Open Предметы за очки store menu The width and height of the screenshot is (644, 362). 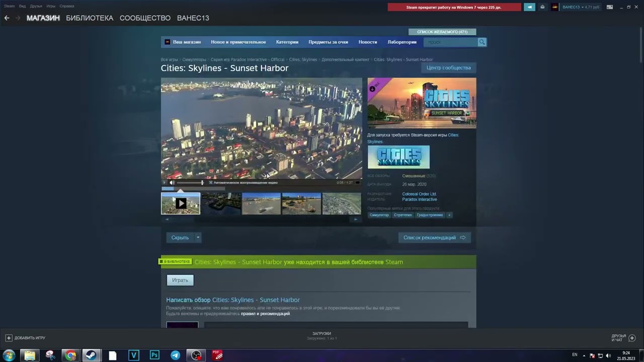[329, 42]
